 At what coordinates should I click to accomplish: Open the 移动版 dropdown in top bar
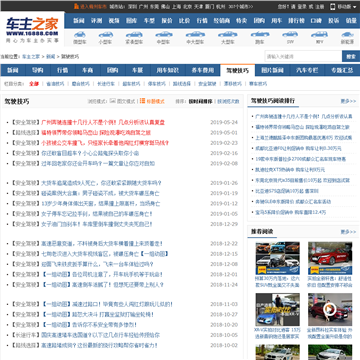point(346,7)
